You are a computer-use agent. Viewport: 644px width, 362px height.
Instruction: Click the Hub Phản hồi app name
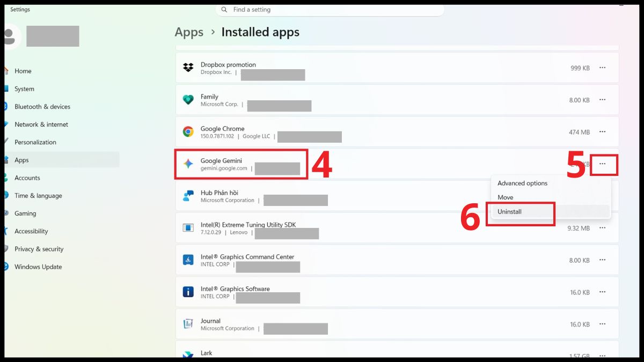pyautogui.click(x=219, y=193)
